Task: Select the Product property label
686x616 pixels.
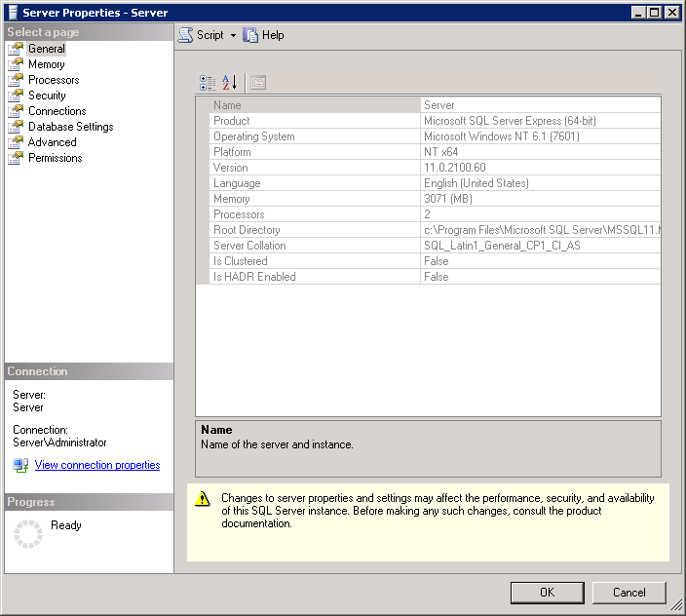Action: coord(232,121)
